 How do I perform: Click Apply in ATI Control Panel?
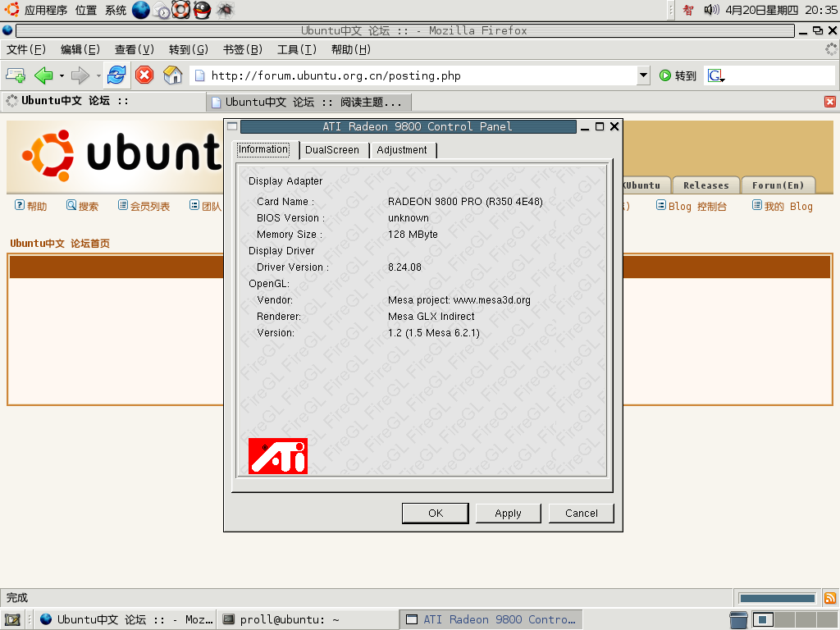pos(508,514)
